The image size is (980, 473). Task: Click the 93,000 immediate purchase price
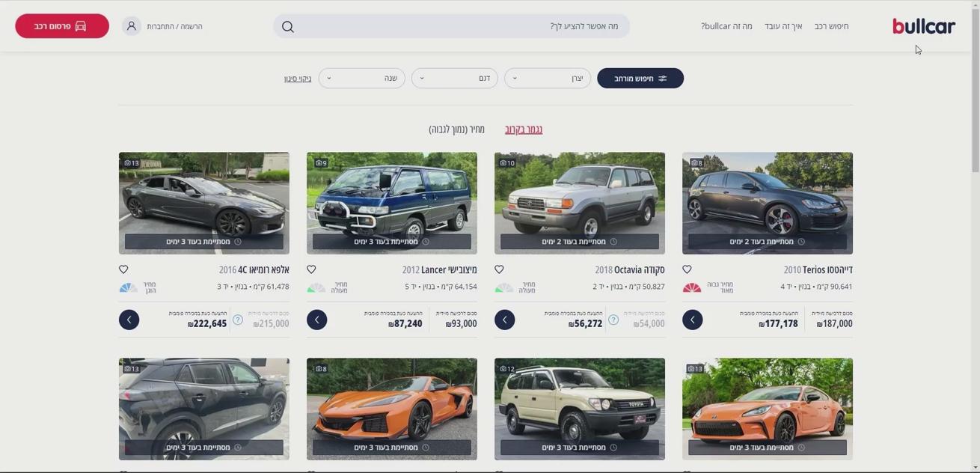coord(461,324)
